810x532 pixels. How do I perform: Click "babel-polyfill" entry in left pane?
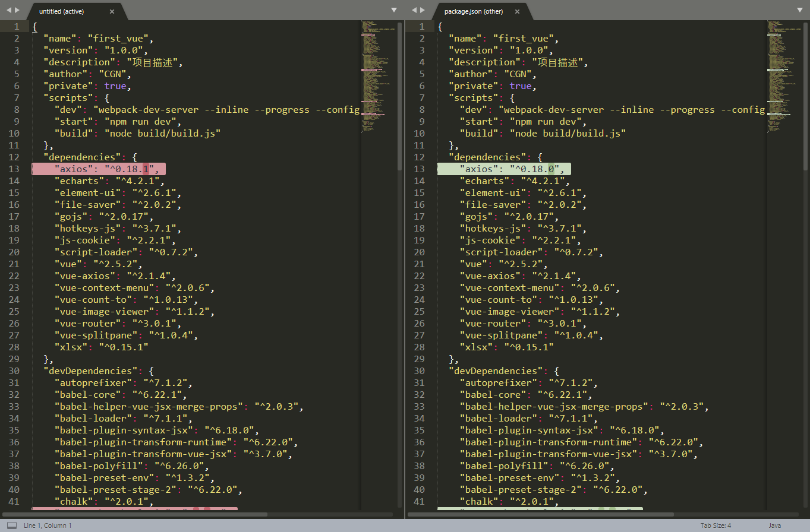point(131,466)
